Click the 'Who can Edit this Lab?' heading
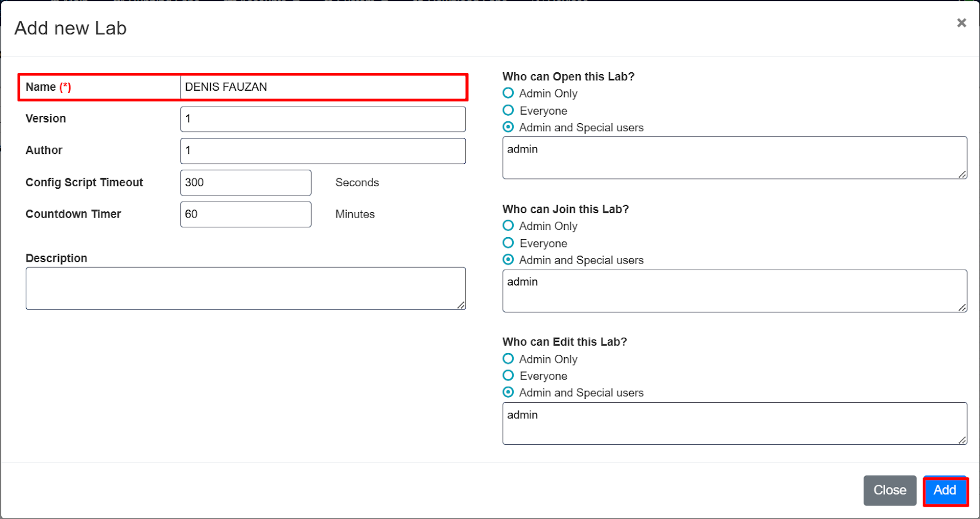The width and height of the screenshot is (980, 519). pos(565,342)
